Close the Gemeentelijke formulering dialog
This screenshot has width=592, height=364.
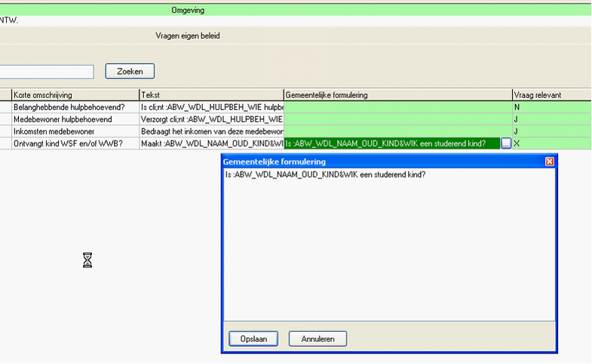(x=549, y=161)
